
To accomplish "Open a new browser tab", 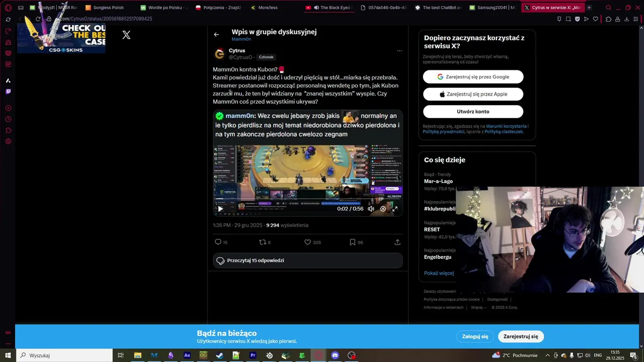I will point(589,8).
